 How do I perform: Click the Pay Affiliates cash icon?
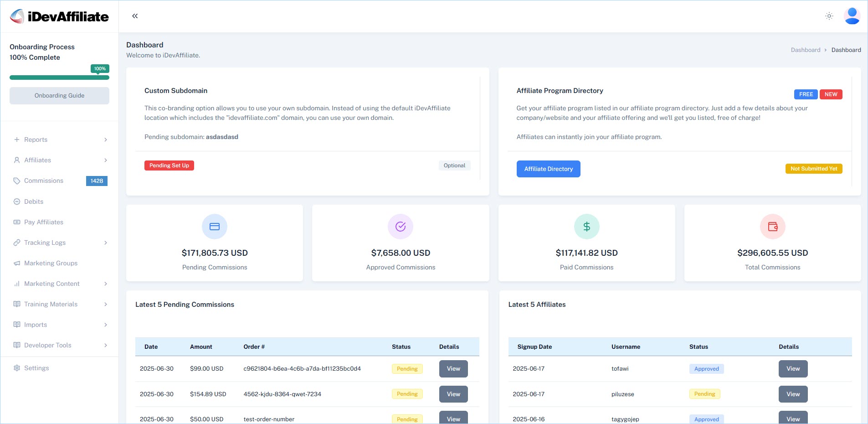pyautogui.click(x=17, y=222)
